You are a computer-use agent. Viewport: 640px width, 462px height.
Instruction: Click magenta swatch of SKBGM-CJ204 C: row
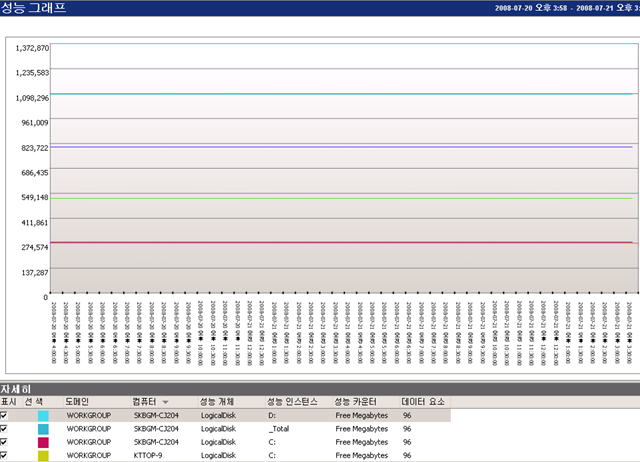[43, 442]
